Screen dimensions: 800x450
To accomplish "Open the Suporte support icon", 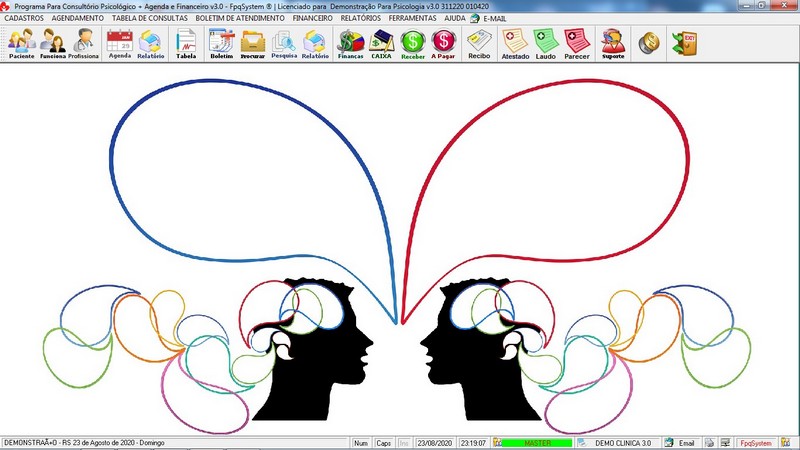I will [x=613, y=44].
